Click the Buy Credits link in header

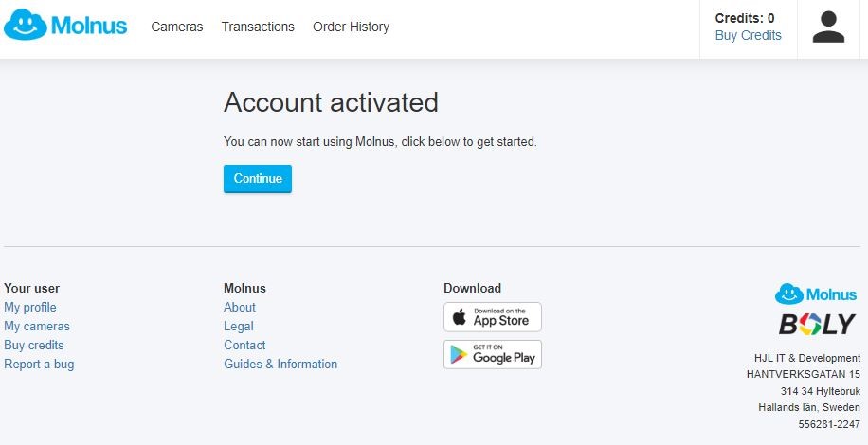pyautogui.click(x=748, y=35)
